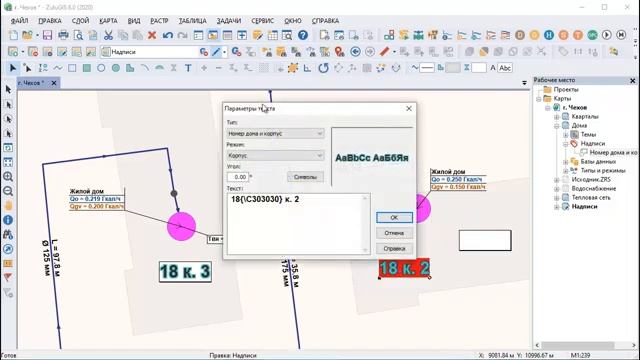Image resolution: width=640 pixels, height=360 pixels.
Task: Click the red map pin search icon
Action: tap(340, 52)
